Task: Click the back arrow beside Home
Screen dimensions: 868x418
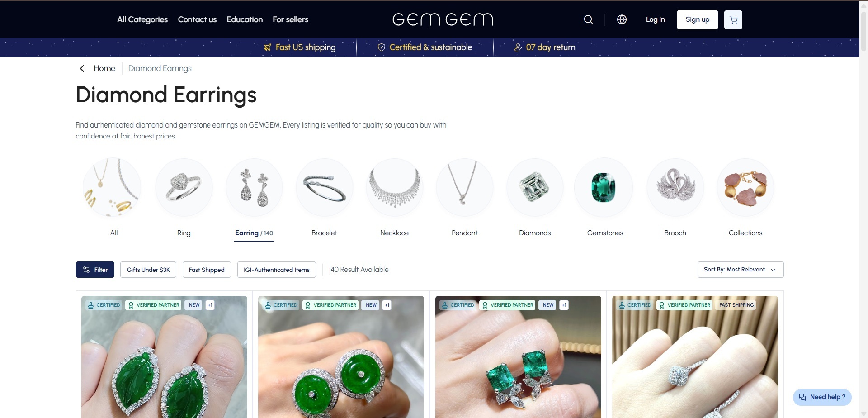Action: [x=82, y=68]
